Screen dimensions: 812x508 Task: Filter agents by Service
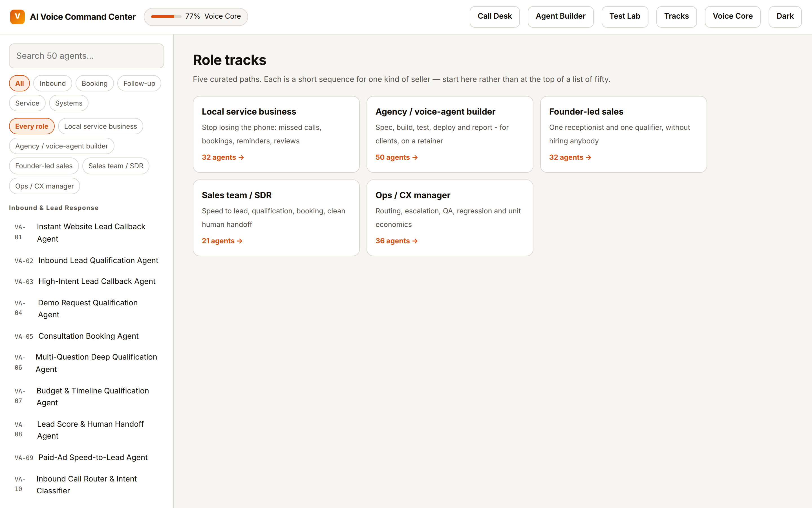[27, 103]
